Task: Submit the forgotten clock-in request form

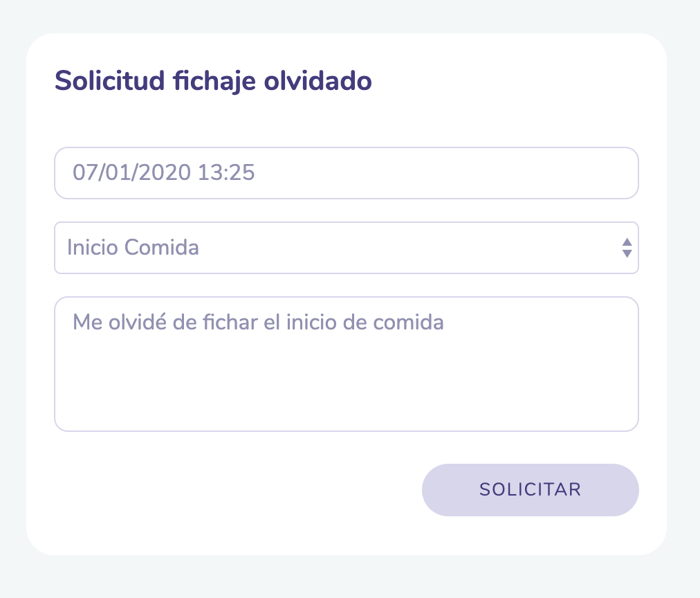Action: click(x=530, y=489)
